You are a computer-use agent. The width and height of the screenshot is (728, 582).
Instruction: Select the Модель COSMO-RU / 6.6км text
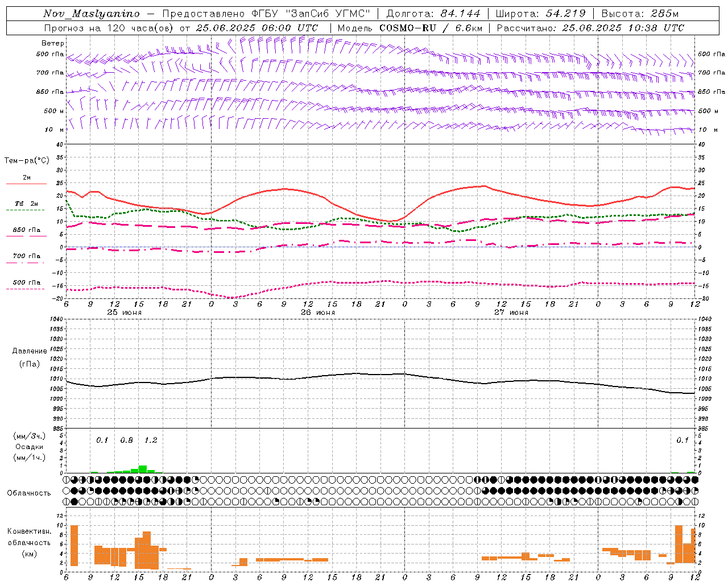click(409, 28)
